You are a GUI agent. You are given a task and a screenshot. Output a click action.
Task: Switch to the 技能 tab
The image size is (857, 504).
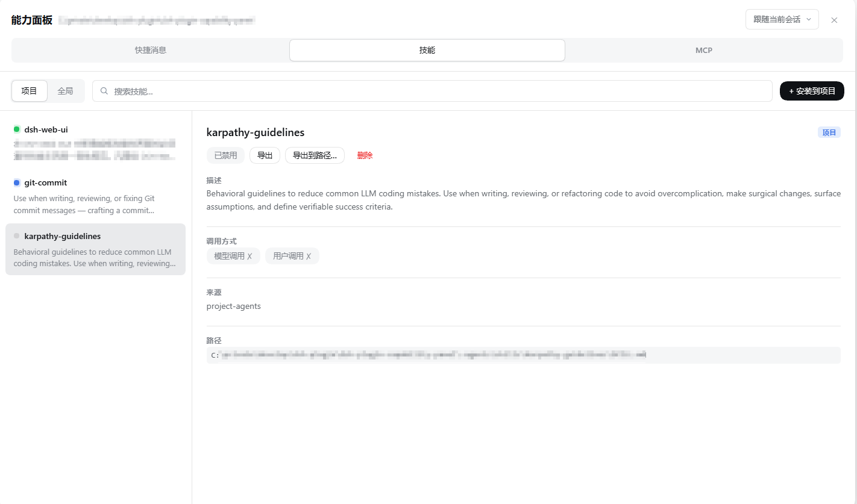pos(427,51)
